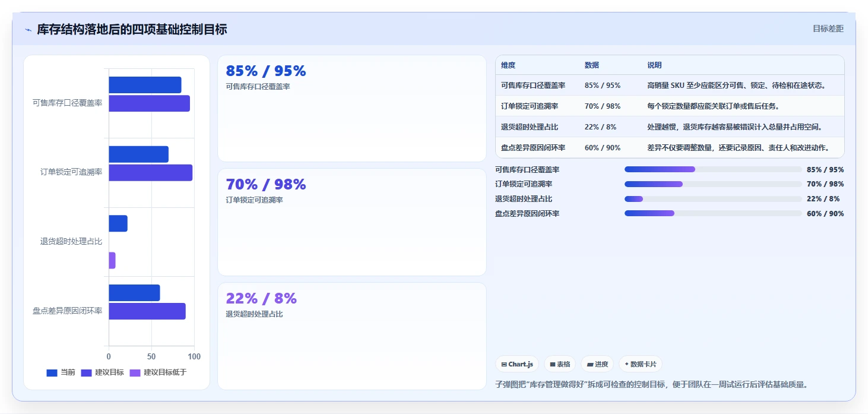Viewport: 868px width, 414px height.
Task: Click the heading 库存结构落地后的四项基础控制目标
Action: tap(132, 29)
